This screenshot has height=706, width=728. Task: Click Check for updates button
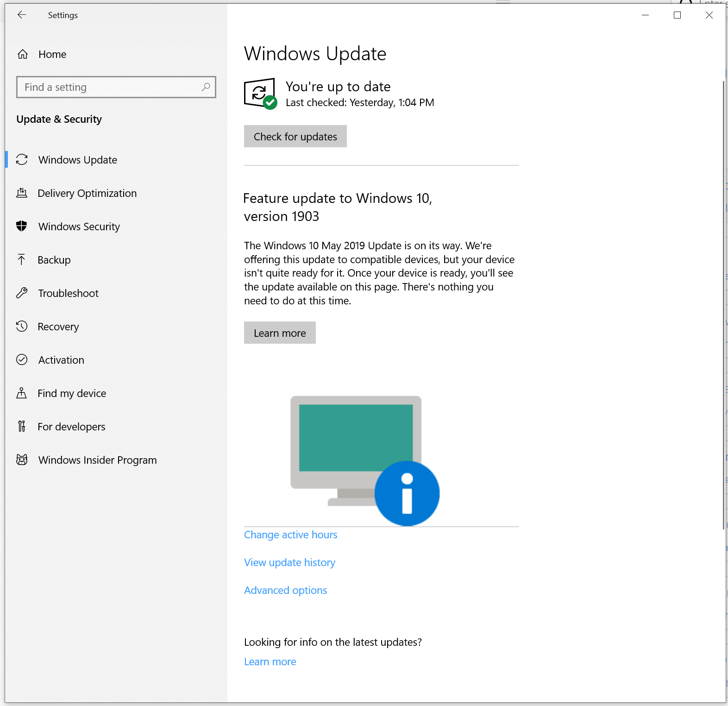pyautogui.click(x=295, y=136)
